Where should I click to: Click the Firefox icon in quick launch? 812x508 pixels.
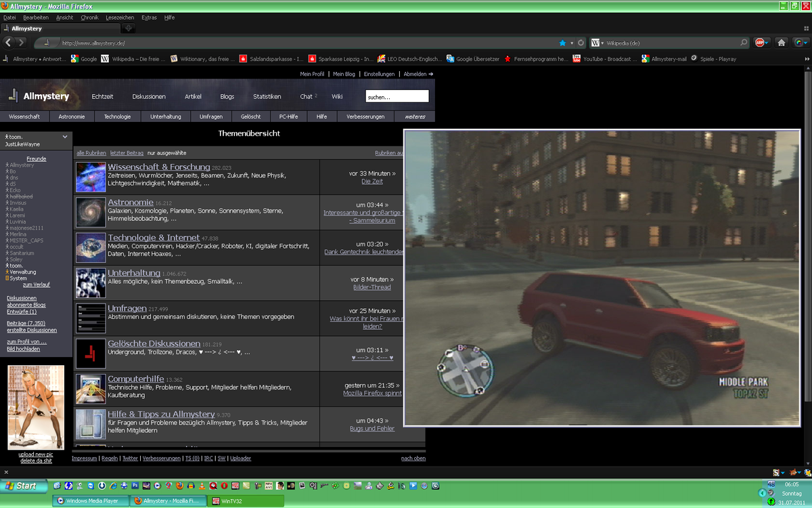coord(179,486)
